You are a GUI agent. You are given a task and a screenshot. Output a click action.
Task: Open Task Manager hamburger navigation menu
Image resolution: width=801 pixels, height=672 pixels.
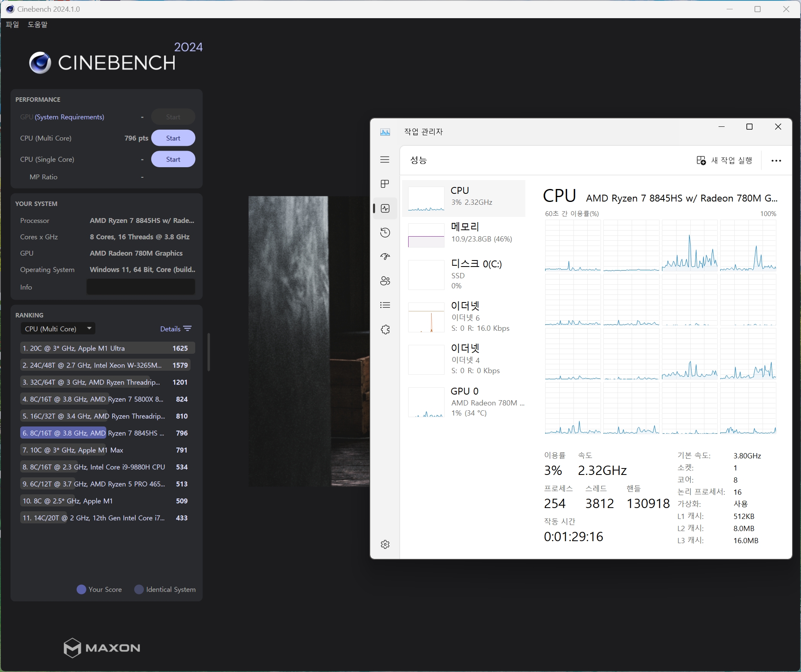[x=385, y=160]
